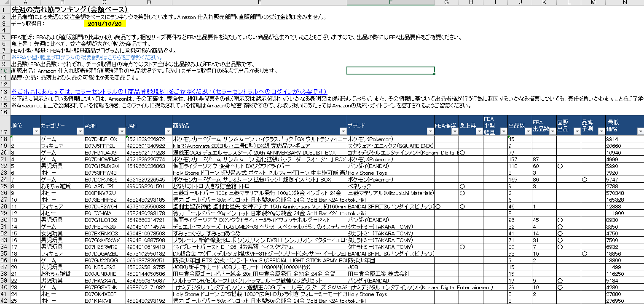
Task: Select the highlighted column F header
Action: (x=391, y=3)
